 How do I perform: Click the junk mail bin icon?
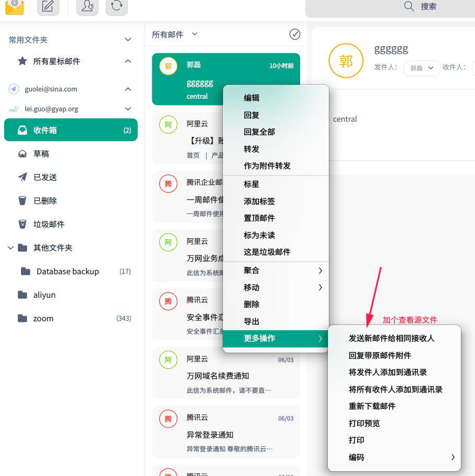[x=22, y=224]
